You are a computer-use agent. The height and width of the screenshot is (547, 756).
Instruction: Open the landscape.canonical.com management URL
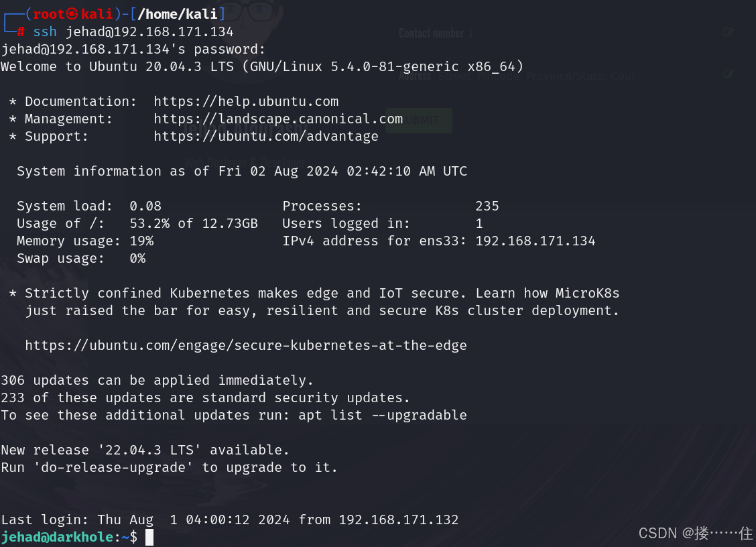click(278, 119)
